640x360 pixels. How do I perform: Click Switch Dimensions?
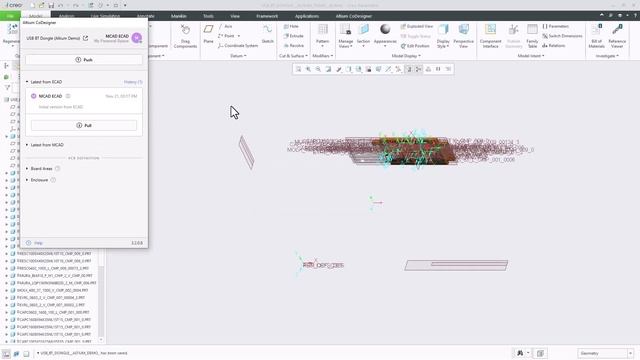coord(562,36)
